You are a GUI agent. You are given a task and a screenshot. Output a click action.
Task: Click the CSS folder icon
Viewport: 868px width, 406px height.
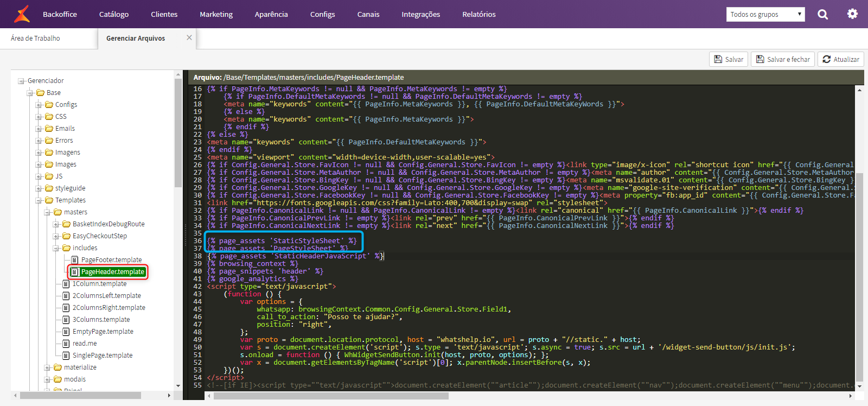49,117
